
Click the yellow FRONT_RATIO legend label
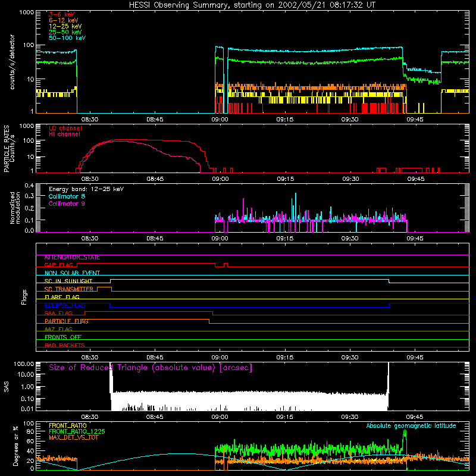click(x=68, y=425)
